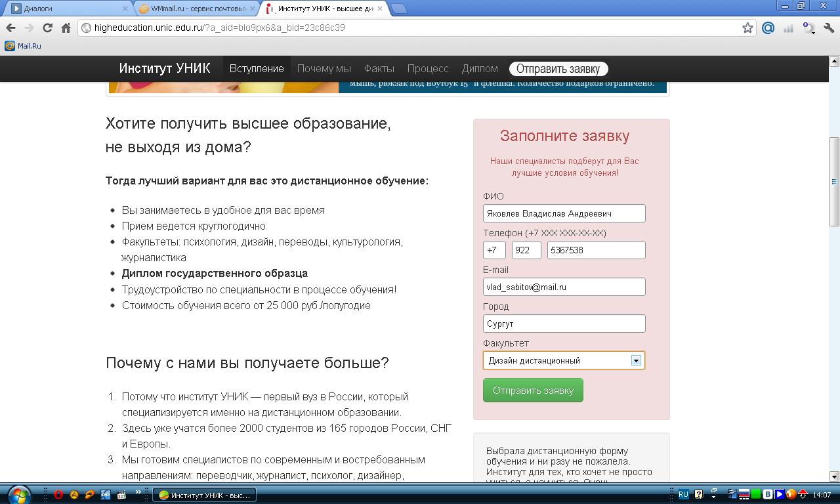Click the orange ball tray icon
Screen dimensions: 840x504
790,495
